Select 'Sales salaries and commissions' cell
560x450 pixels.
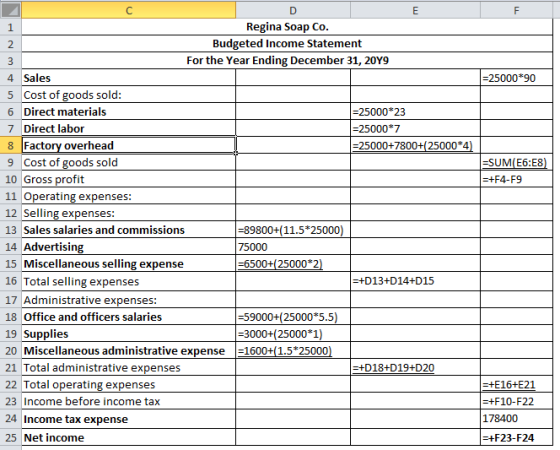click(129, 230)
